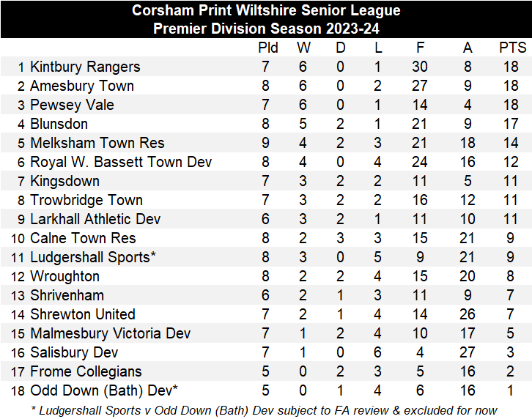
Task: Click the Corsham Print Wiltshire Senior League title
Action: coord(266,11)
